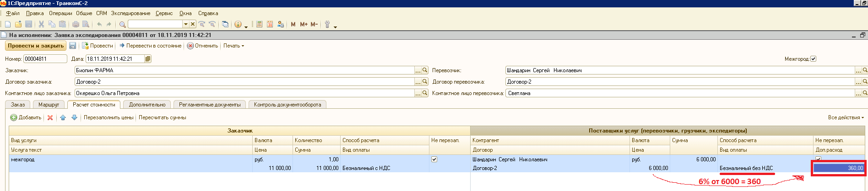The image size is (868, 191).
Task: Click the Номер input field
Action: coord(45,59)
